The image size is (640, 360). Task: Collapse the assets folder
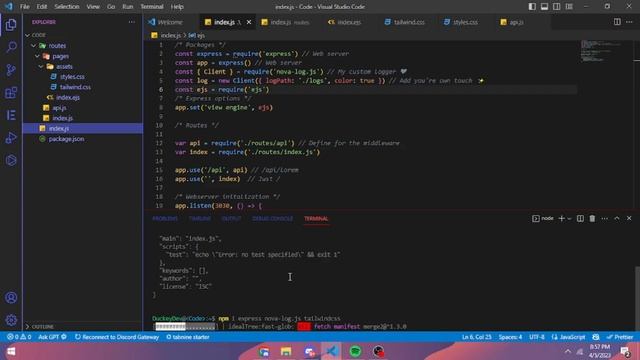coord(41,66)
